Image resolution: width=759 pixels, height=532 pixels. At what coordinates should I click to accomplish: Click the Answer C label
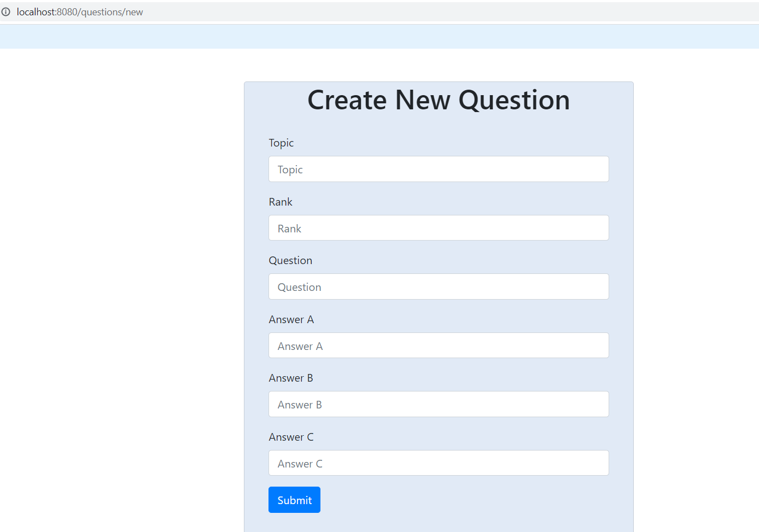(291, 437)
